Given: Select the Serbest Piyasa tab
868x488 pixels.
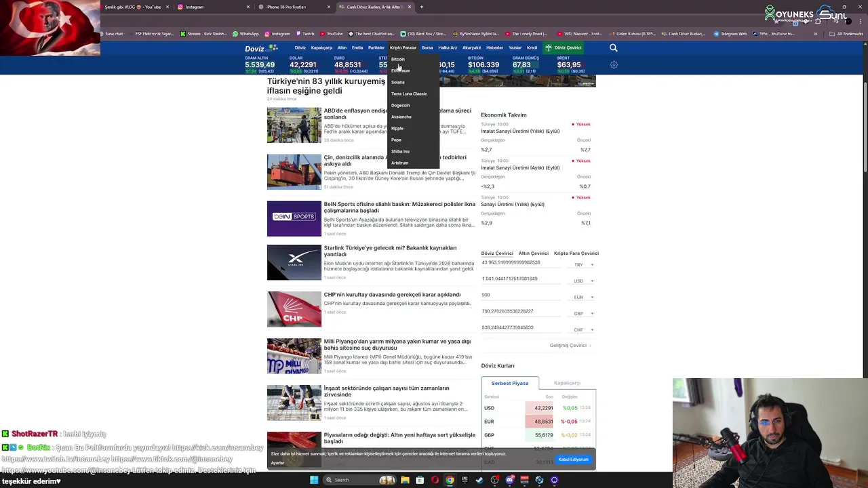Looking at the screenshot, I should pos(510,383).
